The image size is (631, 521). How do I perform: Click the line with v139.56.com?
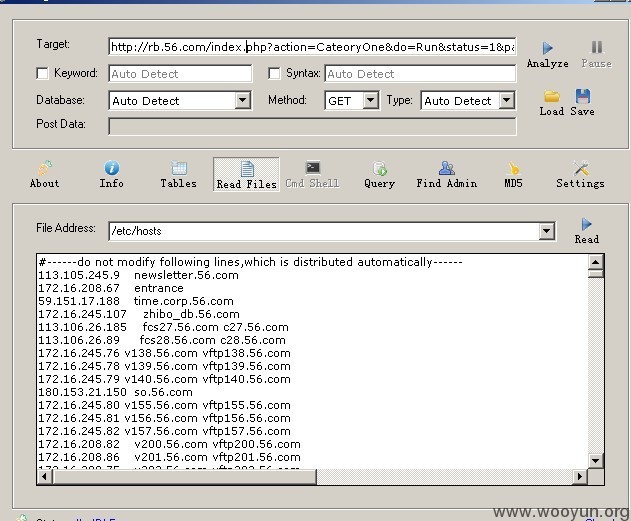click(164, 366)
